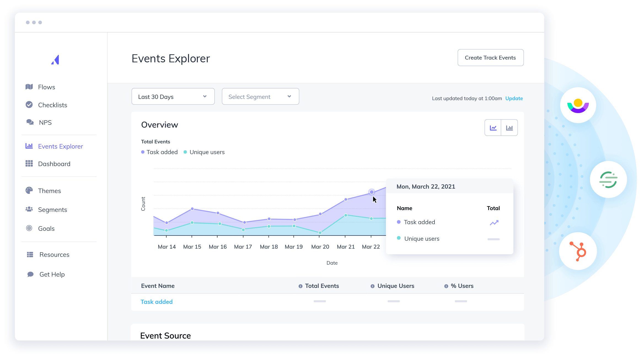This screenshot has height=359, width=644.
Task: Open the Last 30 Days dropdown
Action: 173,97
